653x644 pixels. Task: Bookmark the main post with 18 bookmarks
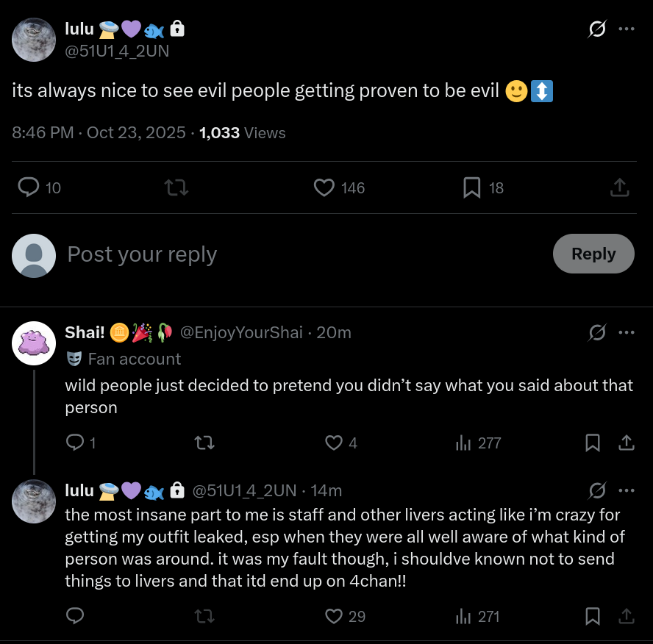(x=471, y=188)
